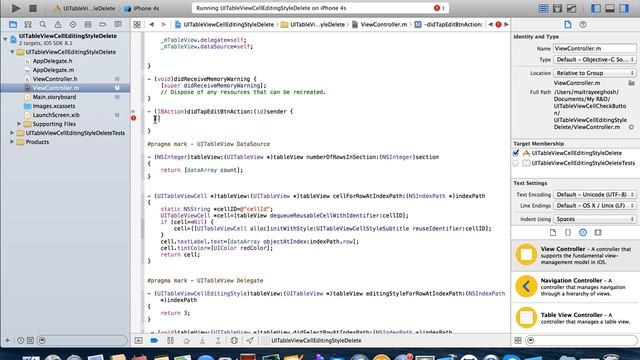Screen dimensions: 640x360
Task: Open the Report navigator tab
Action: click(x=118, y=24)
